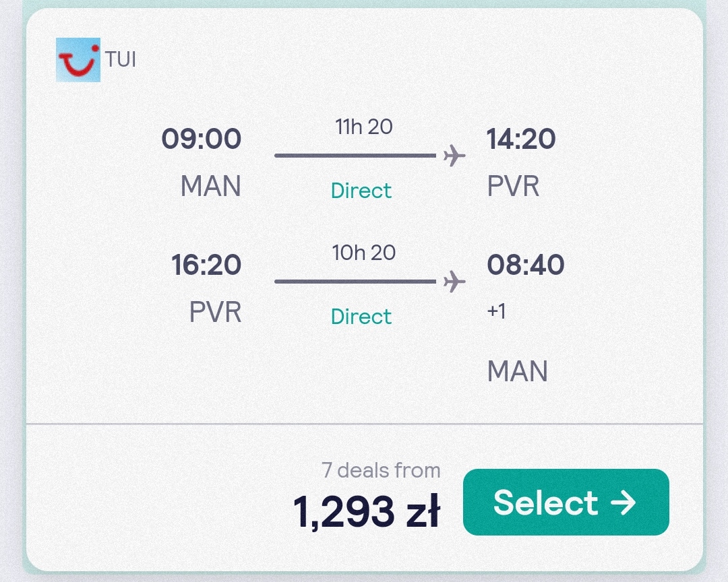
Task: Click the +1 next day indicator
Action: click(496, 311)
